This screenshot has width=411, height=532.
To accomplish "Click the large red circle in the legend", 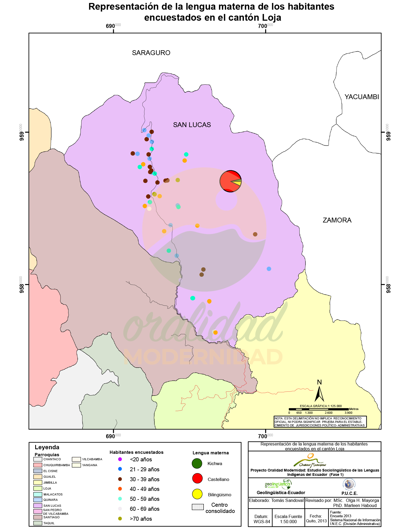I will 197,479.
